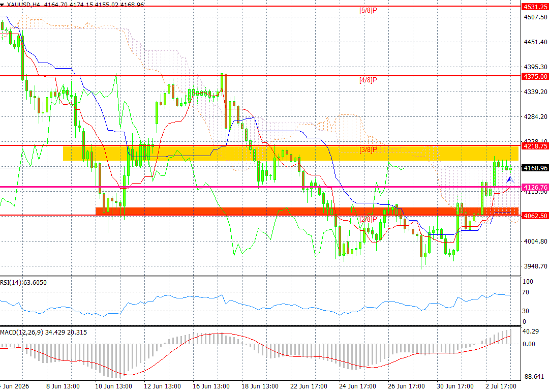
Task: Select the red 4375.00 price tag
Action: [x=535, y=76]
